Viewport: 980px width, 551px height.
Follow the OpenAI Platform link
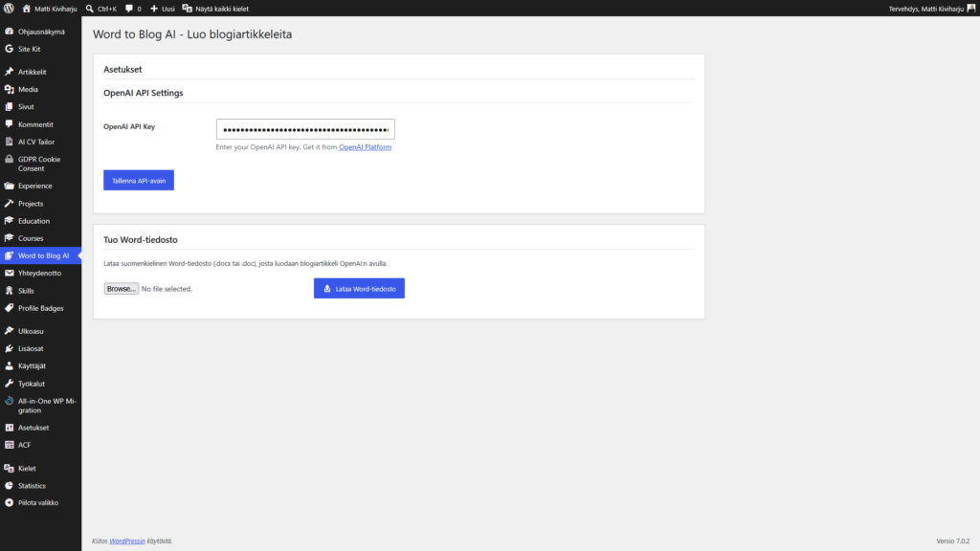coord(365,146)
